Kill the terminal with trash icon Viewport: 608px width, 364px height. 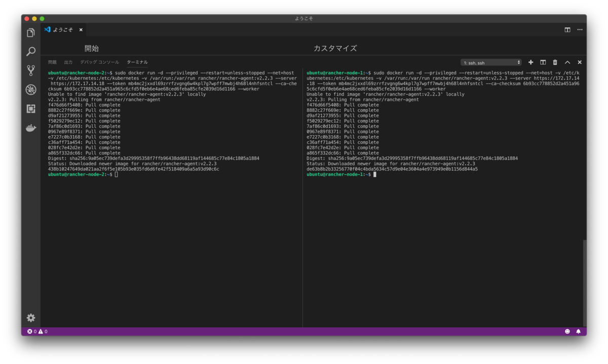tap(555, 62)
